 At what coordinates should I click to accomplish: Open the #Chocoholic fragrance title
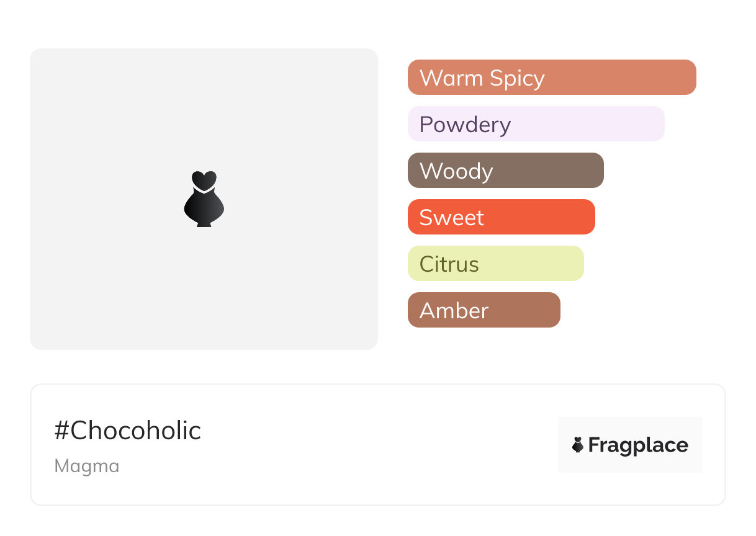click(128, 431)
